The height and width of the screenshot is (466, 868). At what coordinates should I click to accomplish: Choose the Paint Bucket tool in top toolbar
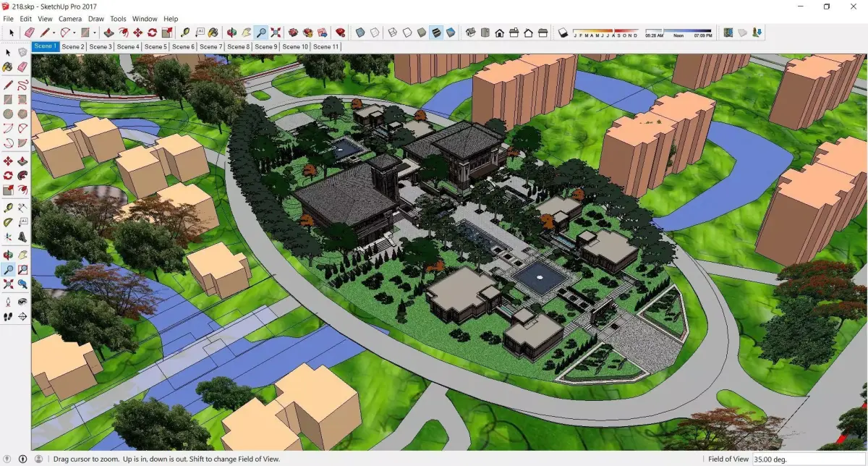click(x=214, y=33)
